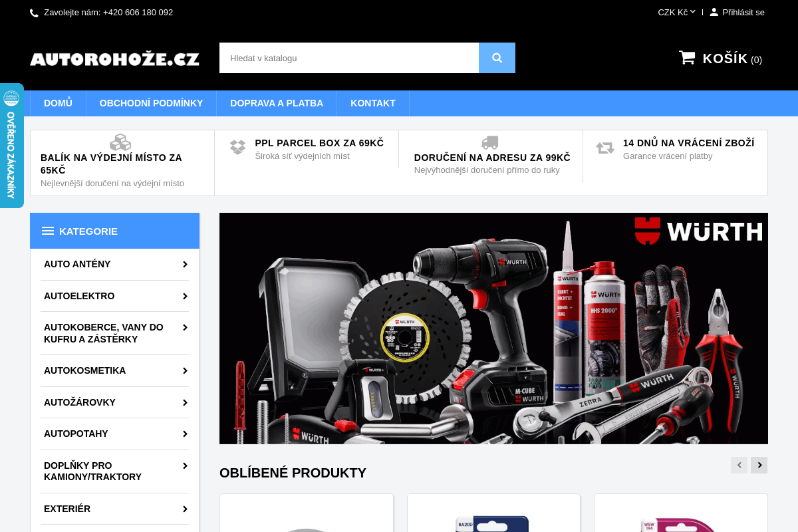Open the Würth promotional banner
The height and width of the screenshot is (532, 798).
[493, 329]
